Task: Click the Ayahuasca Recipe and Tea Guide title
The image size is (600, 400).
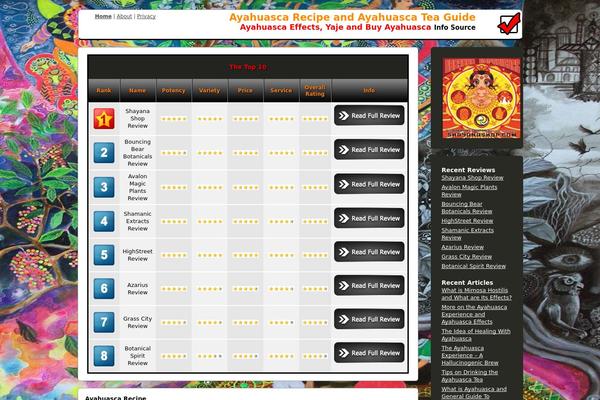Action: (352, 17)
